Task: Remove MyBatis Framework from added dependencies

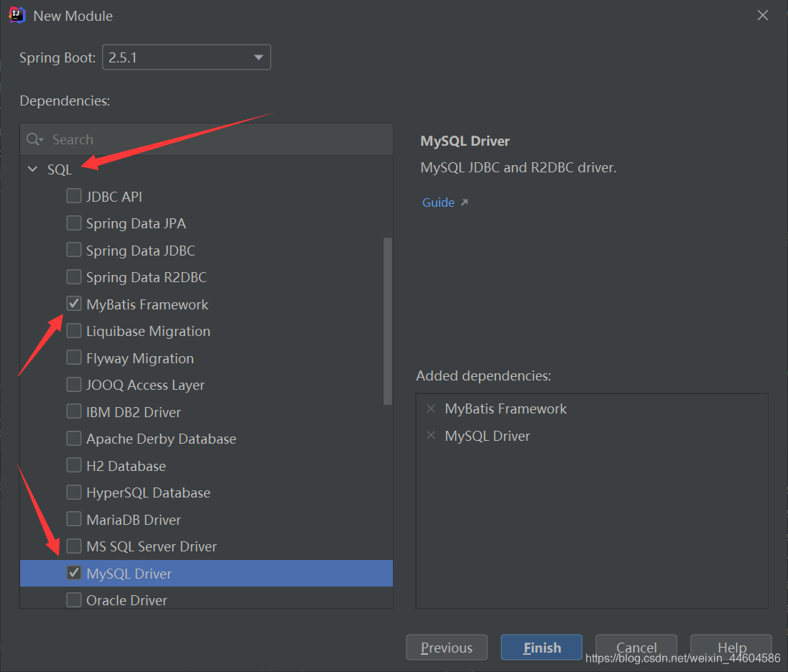Action: point(431,409)
